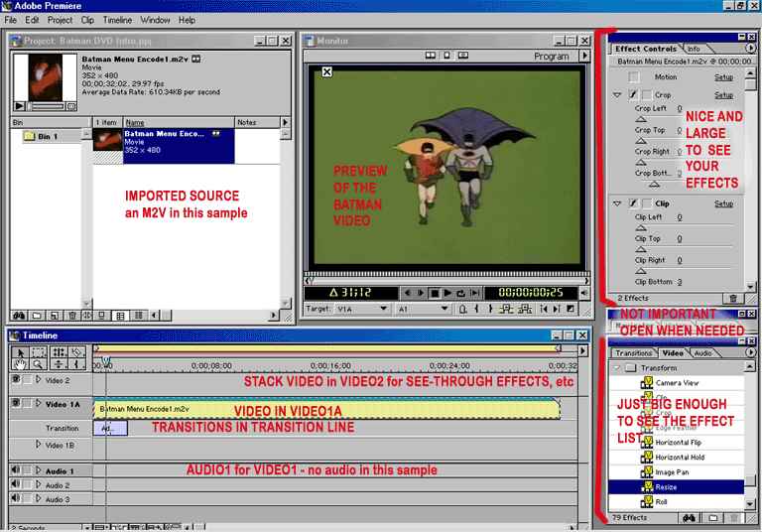Select Single View in Monitor window
Image resolution: width=762 pixels, height=532 pixels.
tap(446, 56)
